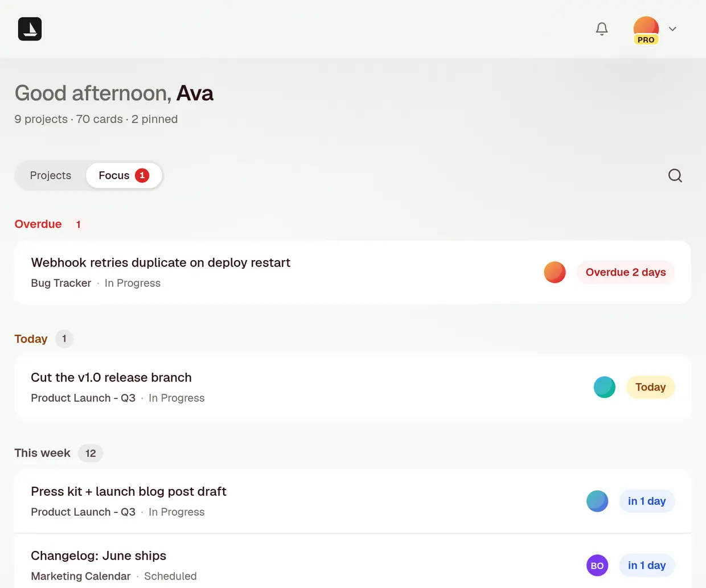Click the BO avatar on Changelog card
The width and height of the screenshot is (706, 588).
(597, 565)
